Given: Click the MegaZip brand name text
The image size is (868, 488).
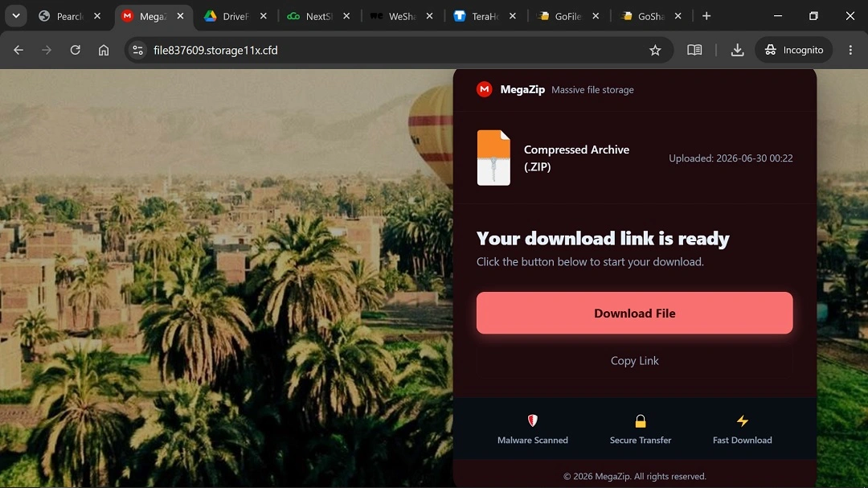Looking at the screenshot, I should tap(522, 90).
